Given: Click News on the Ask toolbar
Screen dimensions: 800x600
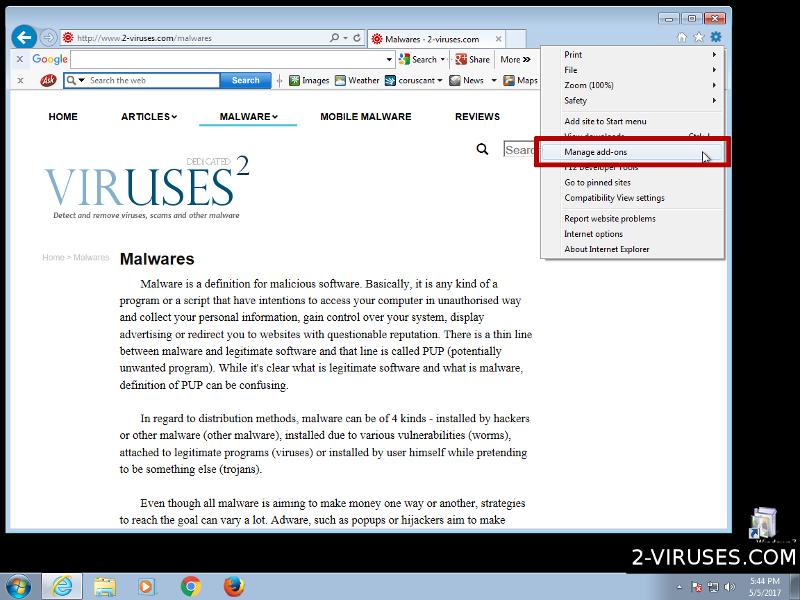Looking at the screenshot, I should [466, 80].
